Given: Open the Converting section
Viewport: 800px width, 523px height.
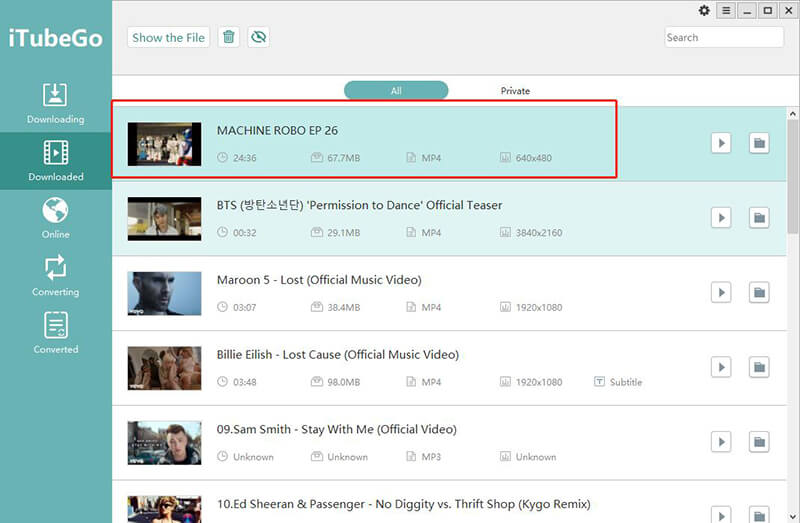Looking at the screenshot, I should pyautogui.click(x=56, y=276).
